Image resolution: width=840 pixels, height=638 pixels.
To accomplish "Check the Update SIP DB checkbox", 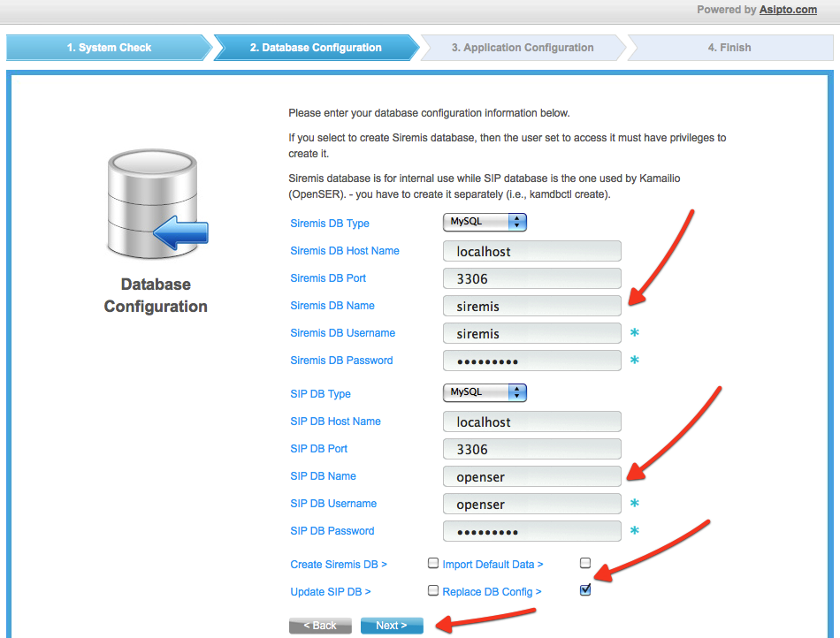I will click(x=433, y=590).
